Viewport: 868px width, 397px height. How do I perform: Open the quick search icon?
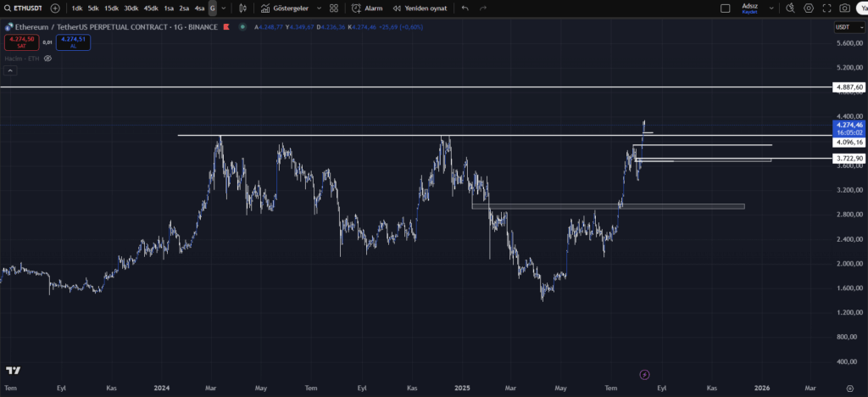click(x=790, y=8)
